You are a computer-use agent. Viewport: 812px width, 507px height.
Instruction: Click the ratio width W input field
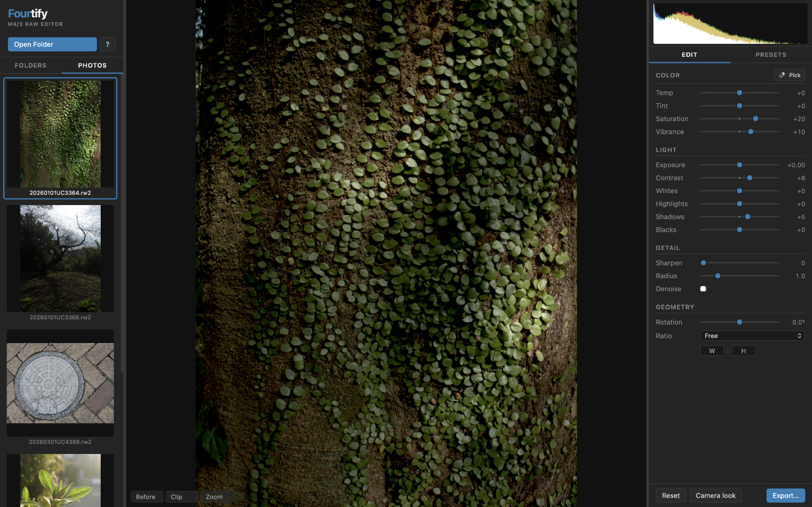tap(712, 351)
